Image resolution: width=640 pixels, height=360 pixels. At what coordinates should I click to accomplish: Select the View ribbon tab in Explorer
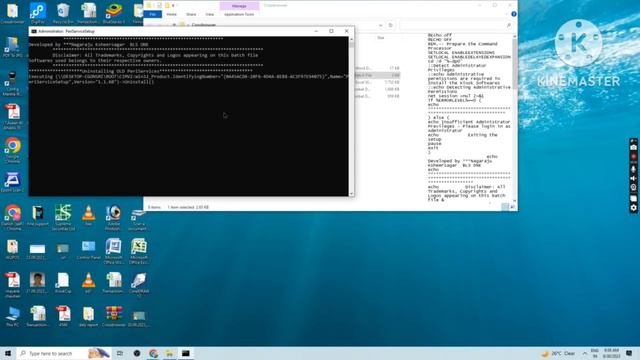coord(209,14)
